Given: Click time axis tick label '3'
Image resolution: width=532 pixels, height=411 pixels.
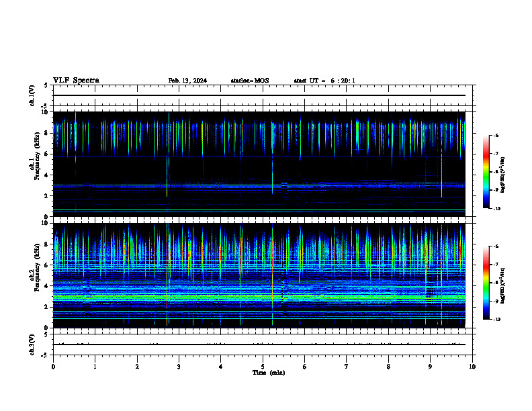Looking at the screenshot, I should pyautogui.click(x=179, y=367).
